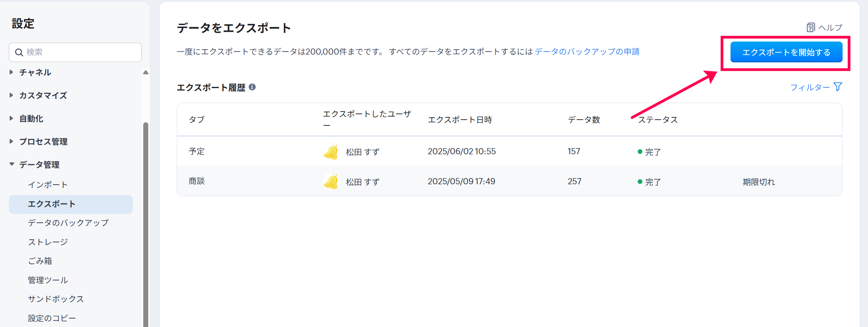Click the エクスポートを開始する button
Viewport: 868px width, 327px height.
point(786,52)
